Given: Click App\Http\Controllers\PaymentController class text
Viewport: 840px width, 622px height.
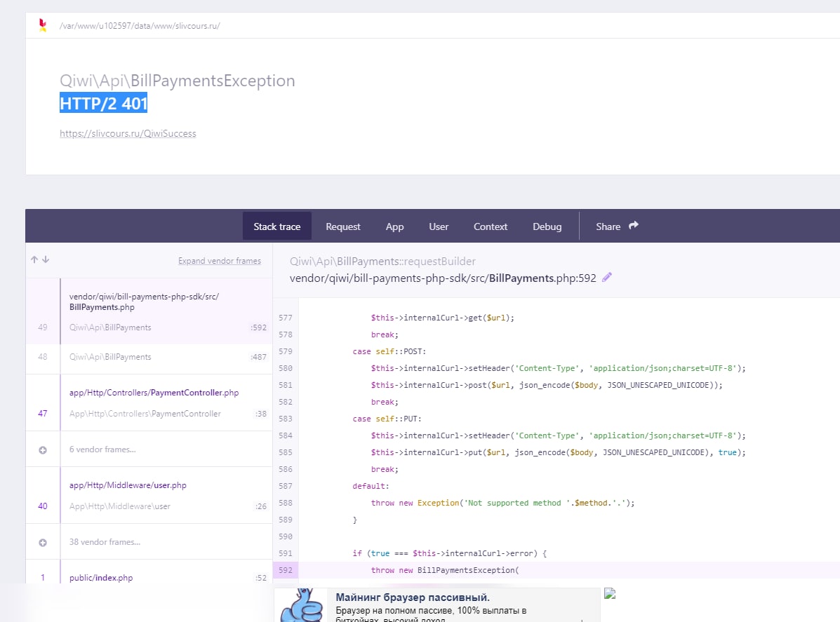Looking at the screenshot, I should [x=145, y=414].
